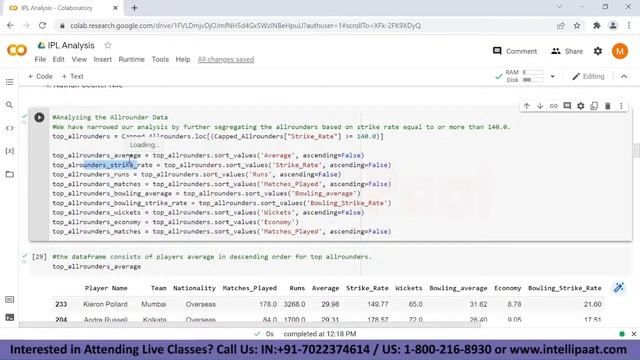Copy link to cell icon
Viewport: 640px width, 360px height.
pos(553,106)
